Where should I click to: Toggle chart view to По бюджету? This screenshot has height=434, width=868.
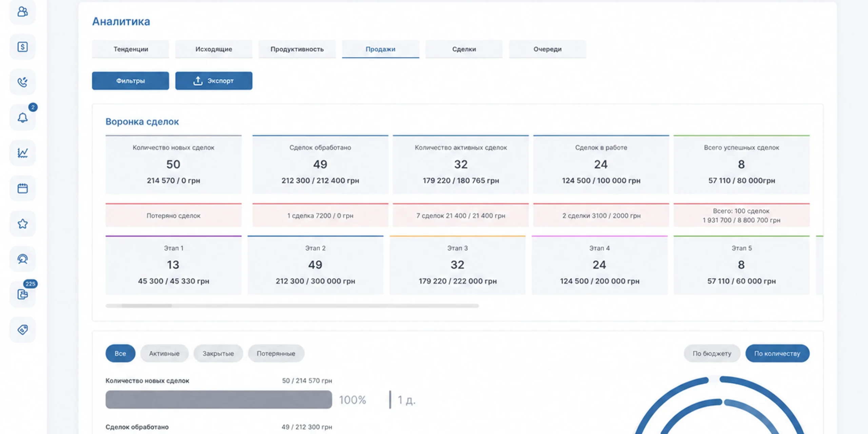tap(712, 353)
